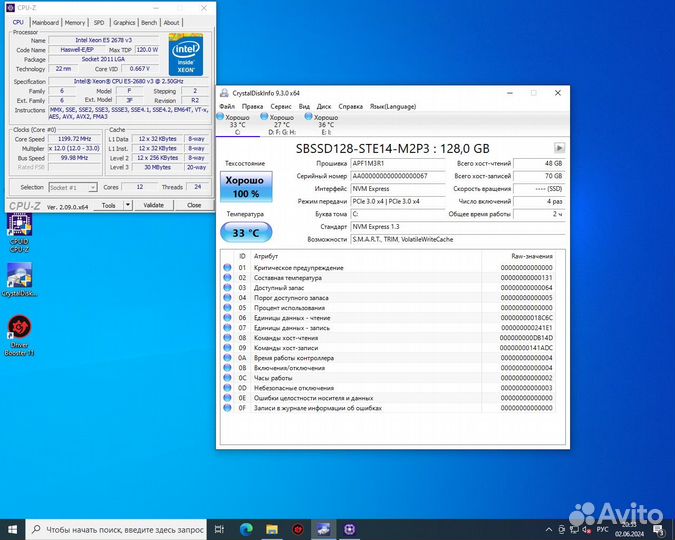Click the Прошивка value APF1M3R1
This screenshot has height=540, width=675.
coord(397,163)
